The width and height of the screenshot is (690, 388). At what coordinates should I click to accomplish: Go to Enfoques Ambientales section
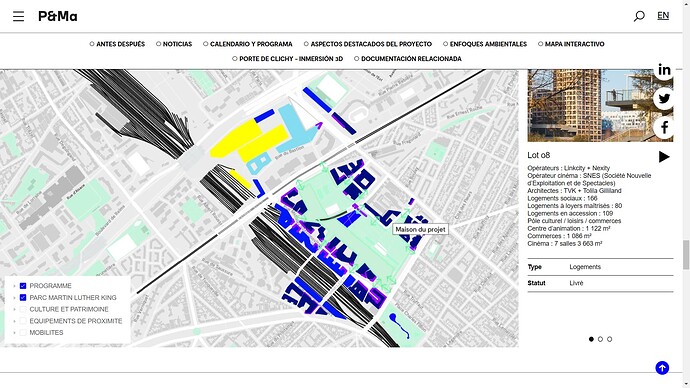point(485,44)
